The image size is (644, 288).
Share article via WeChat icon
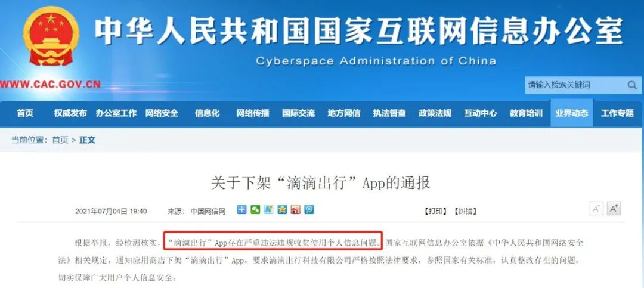[255, 210]
